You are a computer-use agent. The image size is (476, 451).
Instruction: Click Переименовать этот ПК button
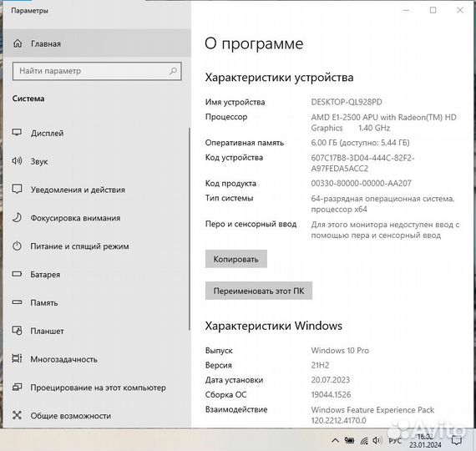coord(259,291)
